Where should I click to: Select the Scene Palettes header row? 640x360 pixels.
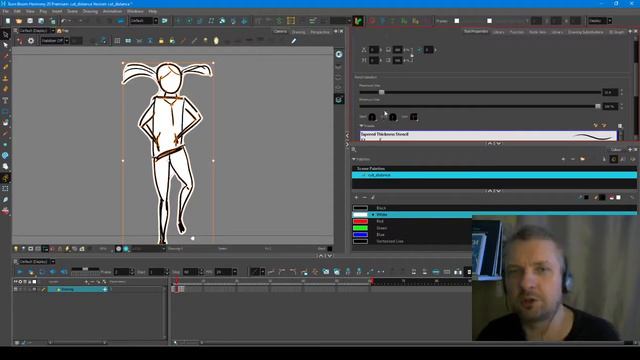tap(494, 168)
